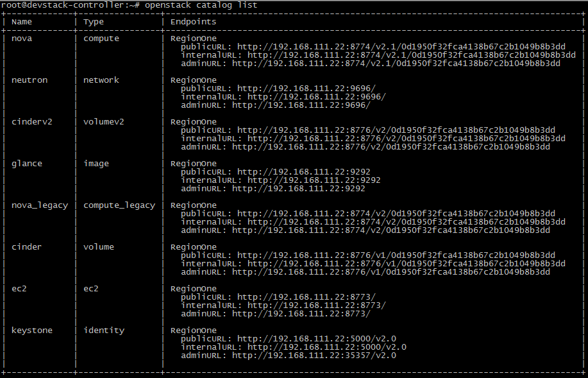
Task: Click the ec2 internalURL on port 8773
Action: 317,305
